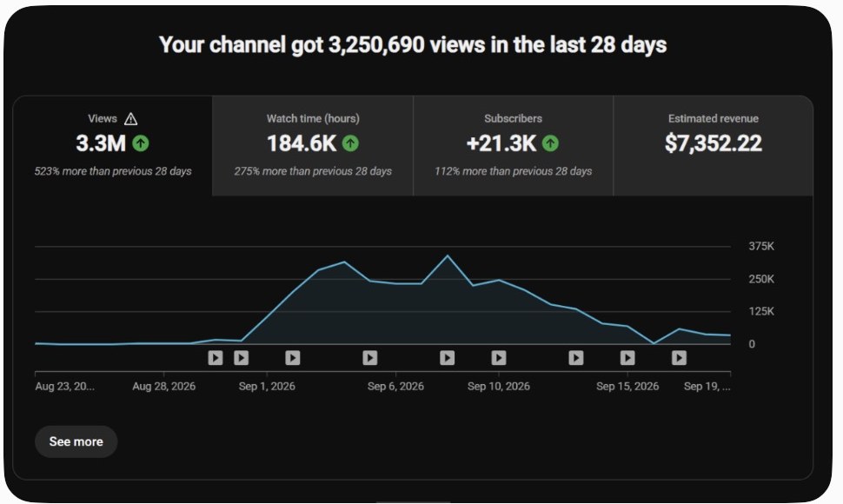Click the green up arrow next to 184.6K
This screenshot has width=843, height=504.
[x=350, y=143]
